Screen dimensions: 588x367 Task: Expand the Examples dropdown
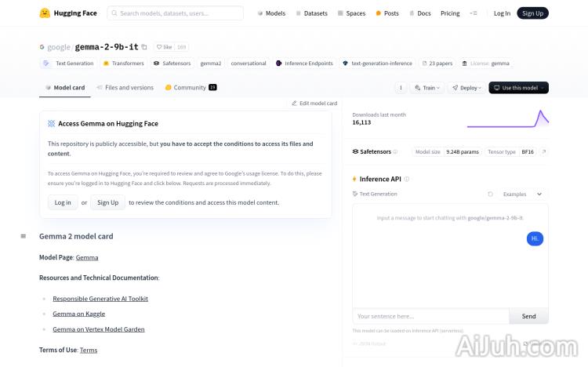pos(521,194)
